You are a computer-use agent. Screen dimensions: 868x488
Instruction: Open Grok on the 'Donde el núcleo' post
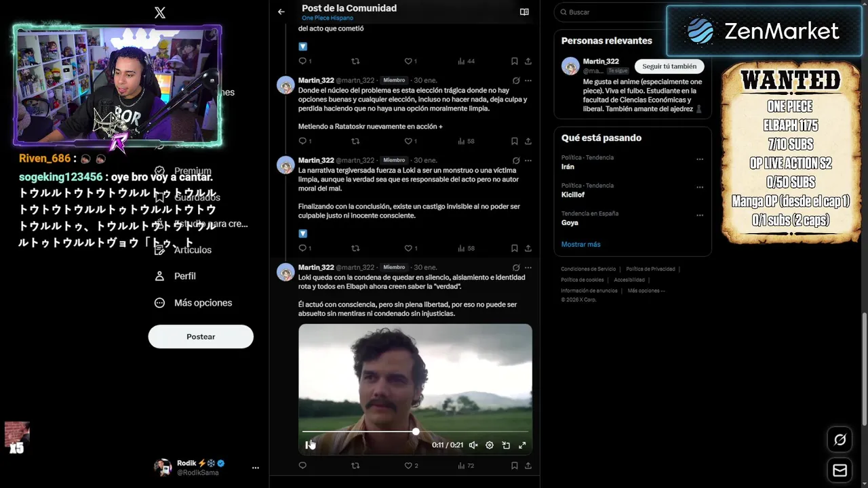pos(516,80)
